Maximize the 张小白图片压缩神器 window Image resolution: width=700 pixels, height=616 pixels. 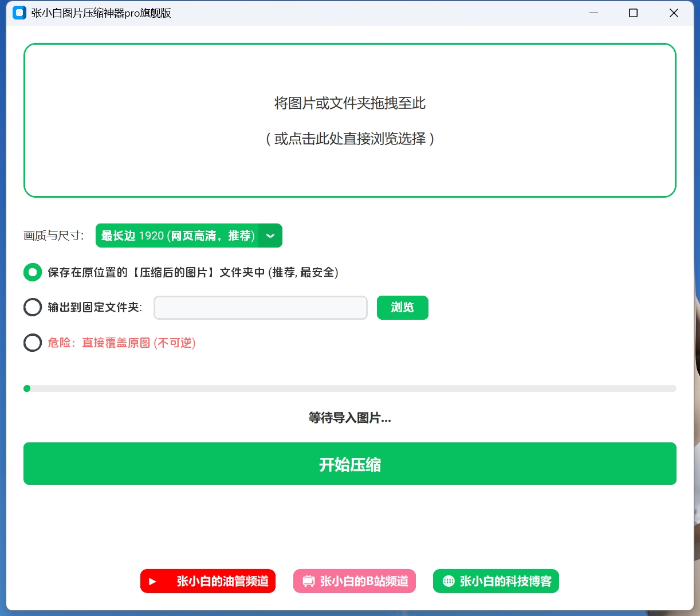633,13
